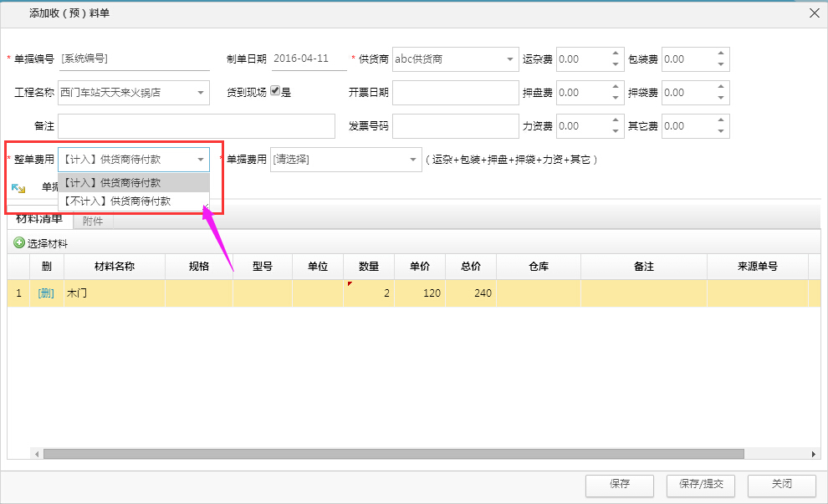Click the 发票号码 text field

pos(455,126)
